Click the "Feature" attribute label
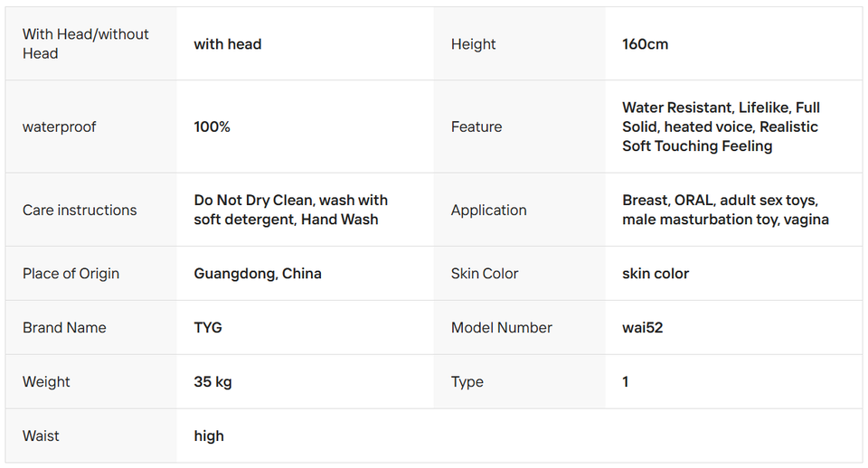The image size is (868, 468). pyautogui.click(x=476, y=126)
